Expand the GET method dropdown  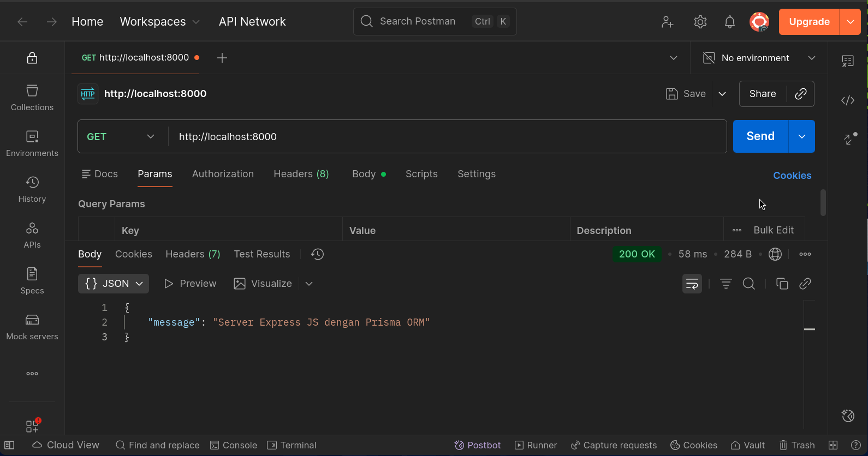pos(121,136)
